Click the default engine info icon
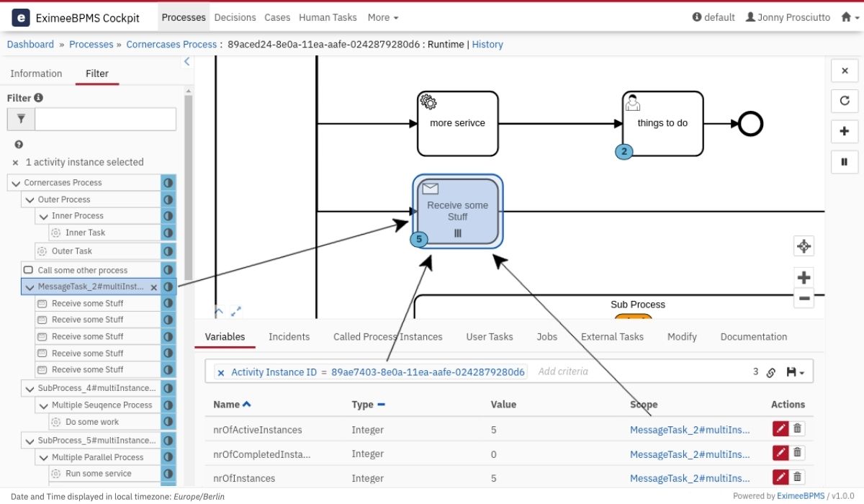Screen dimensions: 864x504 (x=697, y=17)
